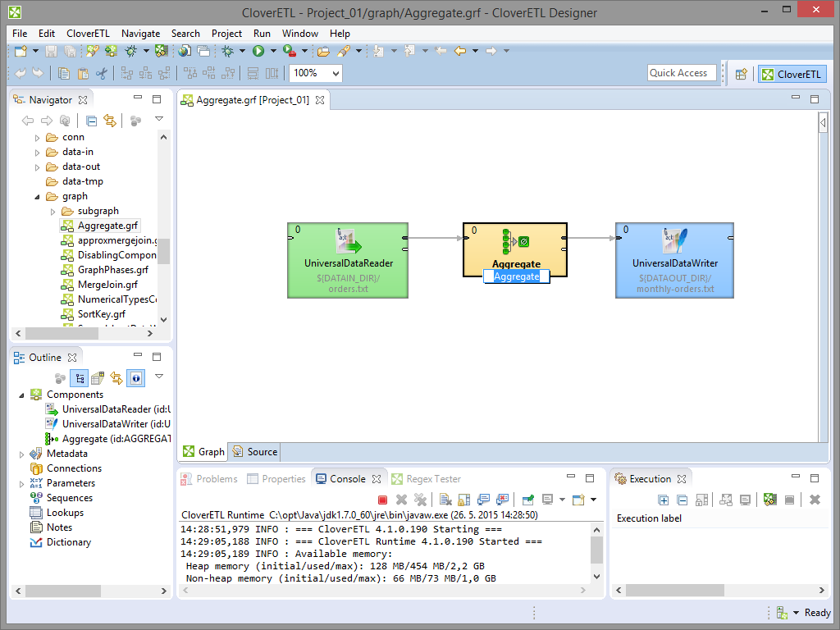Image resolution: width=840 pixels, height=630 pixels.
Task: Click Collapse All icon in Navigator
Action: pyautogui.click(x=92, y=121)
